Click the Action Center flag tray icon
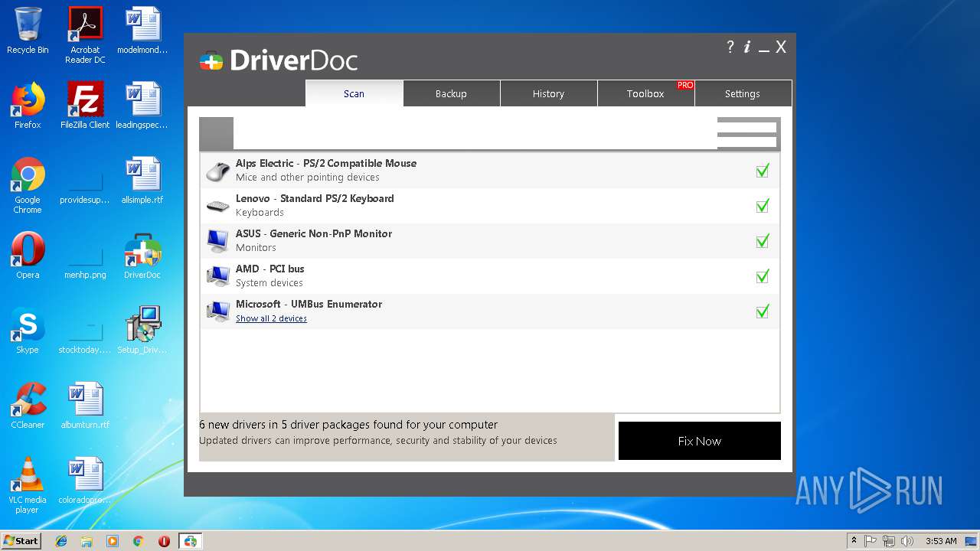980x551 pixels. tap(871, 541)
